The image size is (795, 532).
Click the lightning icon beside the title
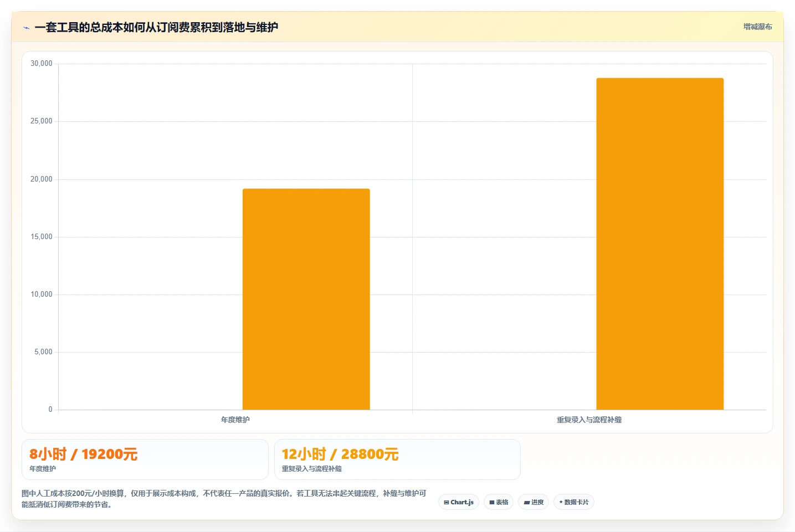pyautogui.click(x=26, y=27)
